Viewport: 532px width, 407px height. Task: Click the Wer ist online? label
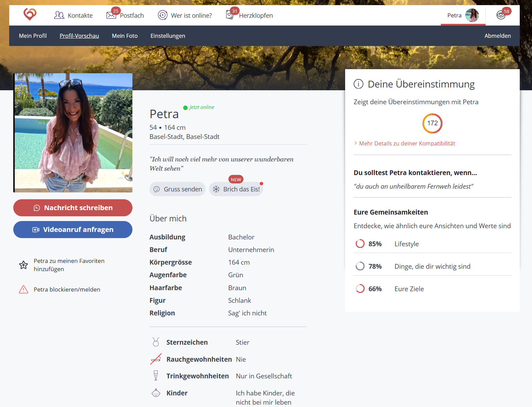pos(191,16)
